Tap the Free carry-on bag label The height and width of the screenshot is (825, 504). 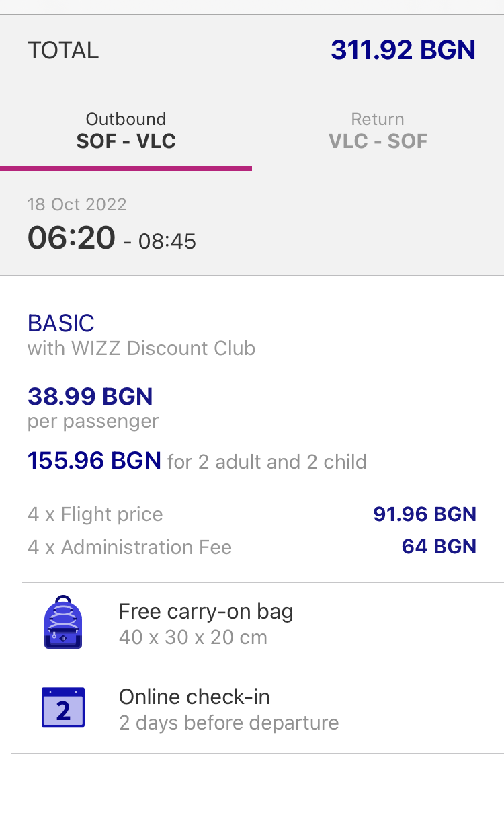(x=206, y=611)
